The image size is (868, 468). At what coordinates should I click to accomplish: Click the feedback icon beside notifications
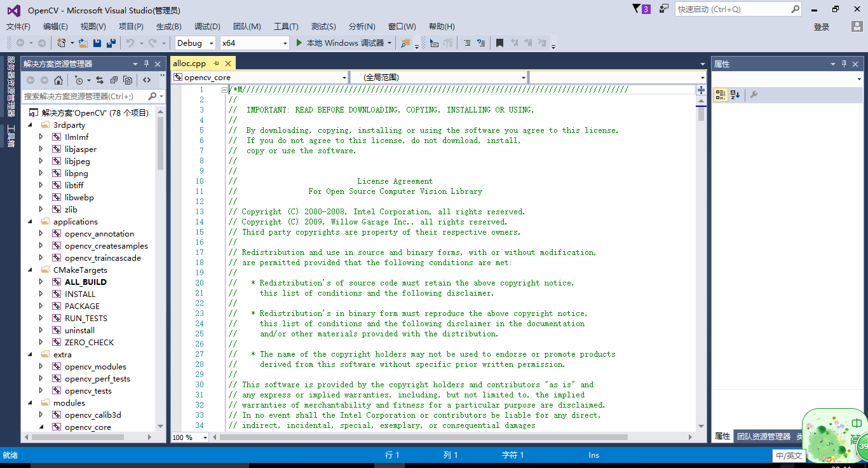pyautogui.click(x=664, y=9)
